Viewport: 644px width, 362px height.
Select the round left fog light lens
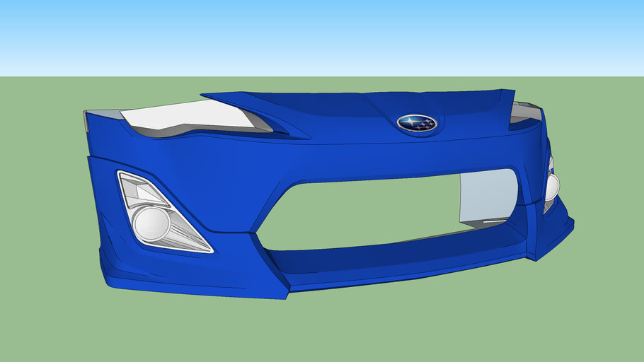(x=151, y=223)
